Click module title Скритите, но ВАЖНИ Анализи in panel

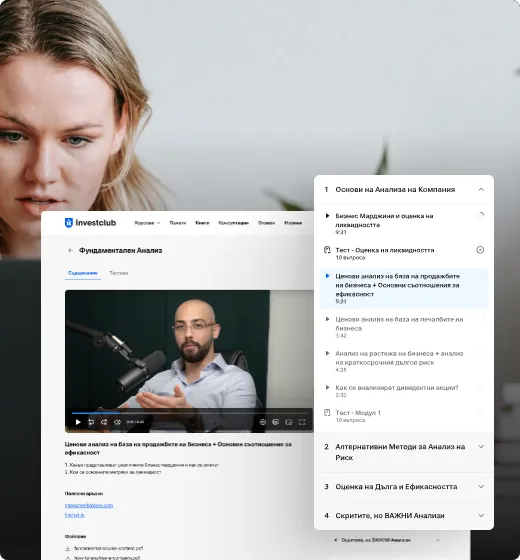pyautogui.click(x=390, y=515)
